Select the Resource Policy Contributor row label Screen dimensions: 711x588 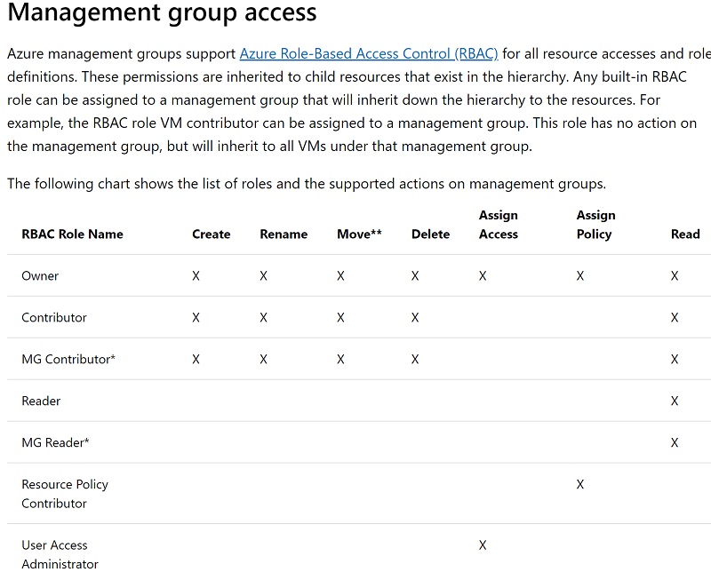tap(65, 494)
